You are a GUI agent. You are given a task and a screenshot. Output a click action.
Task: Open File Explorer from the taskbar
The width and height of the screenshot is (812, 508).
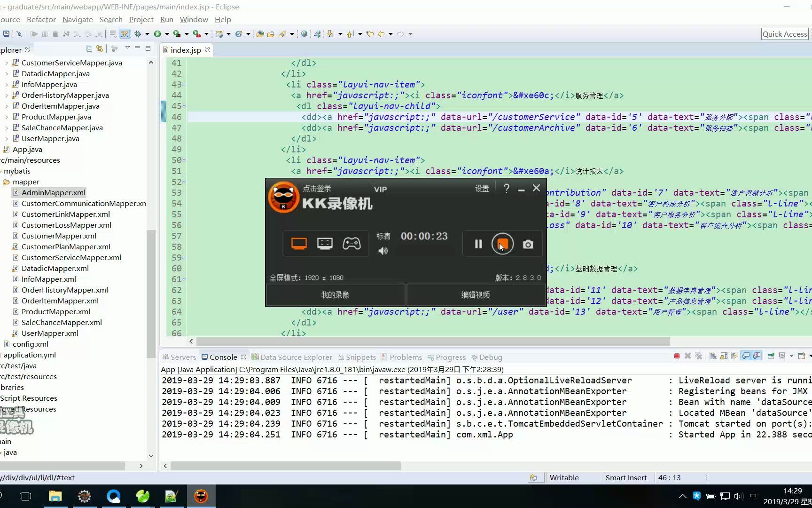pos(55,496)
